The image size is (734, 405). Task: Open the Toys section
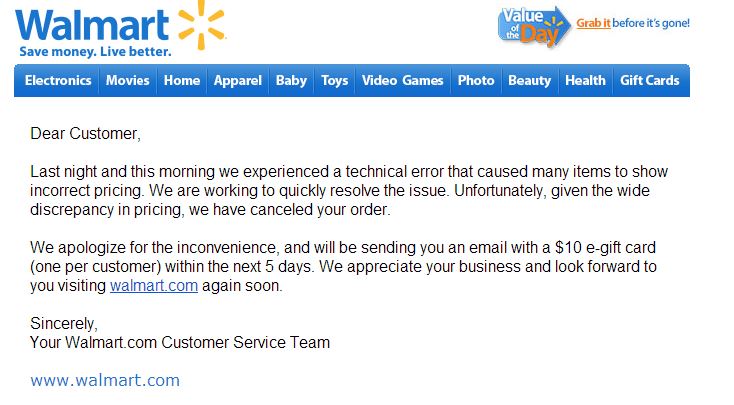[x=334, y=81]
